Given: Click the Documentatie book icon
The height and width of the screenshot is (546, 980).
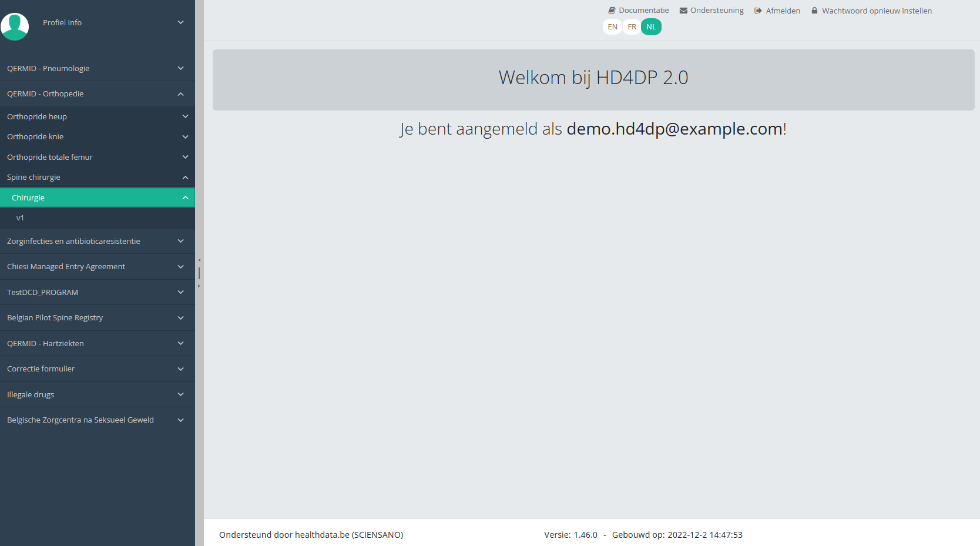Looking at the screenshot, I should 612,11.
